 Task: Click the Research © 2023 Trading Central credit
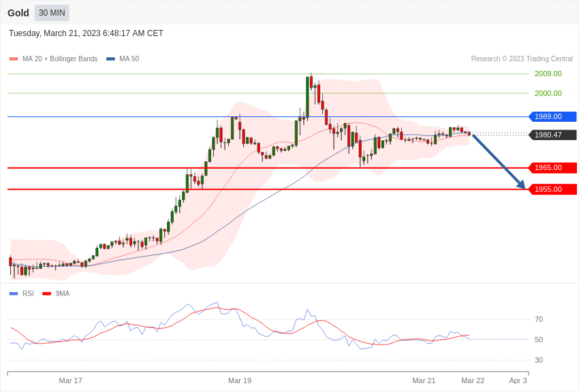point(522,59)
